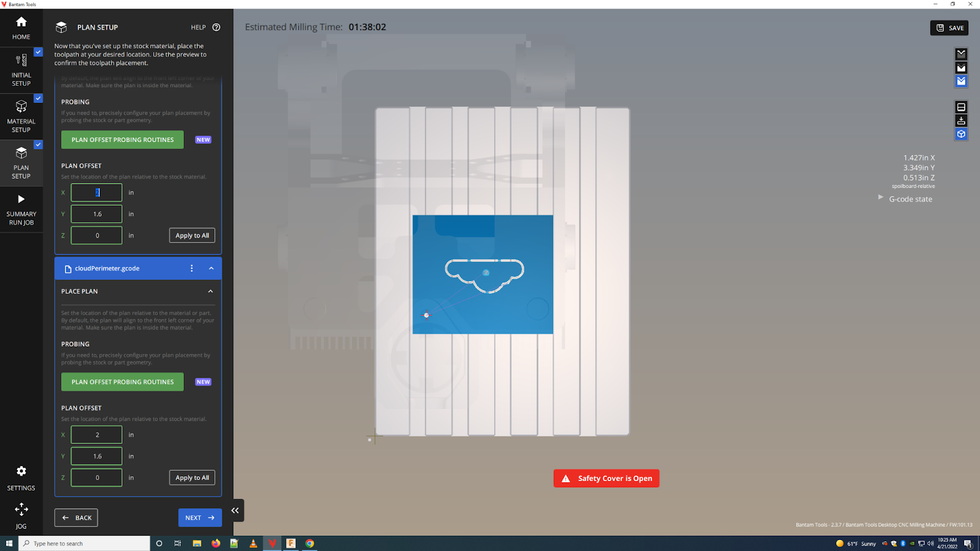Click the lower Y offset field
Viewport: 980px width, 551px height.
[x=97, y=456]
